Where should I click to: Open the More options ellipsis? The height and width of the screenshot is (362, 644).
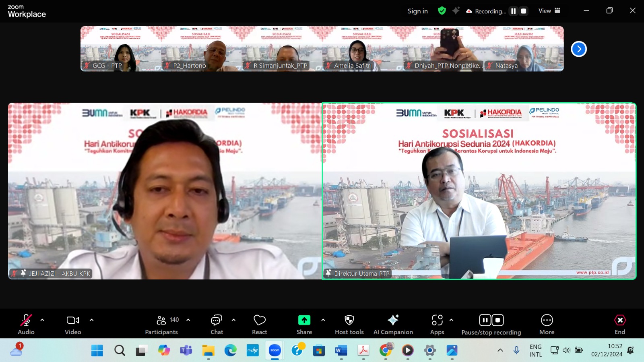pos(547,324)
